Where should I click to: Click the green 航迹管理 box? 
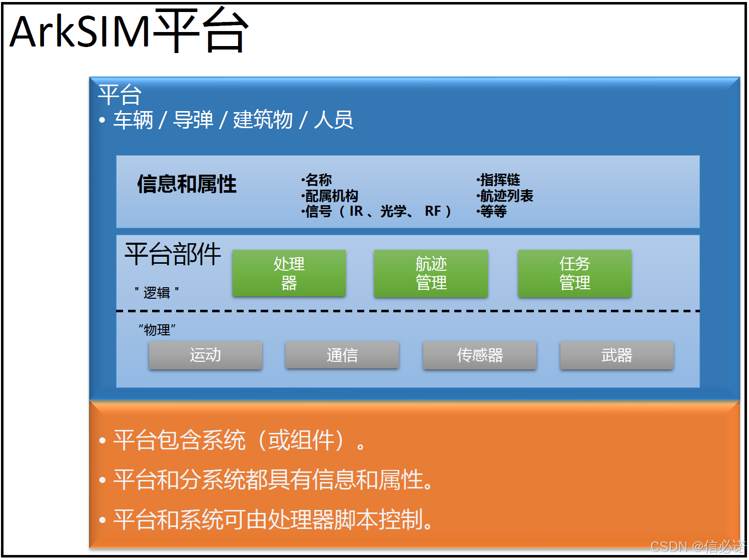pyautogui.click(x=431, y=273)
